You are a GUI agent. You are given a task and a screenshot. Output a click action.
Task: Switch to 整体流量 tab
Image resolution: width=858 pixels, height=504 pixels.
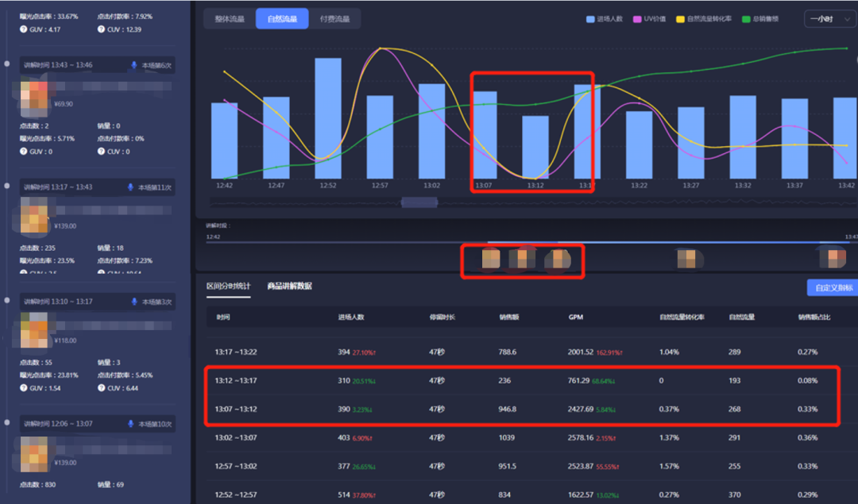click(230, 19)
